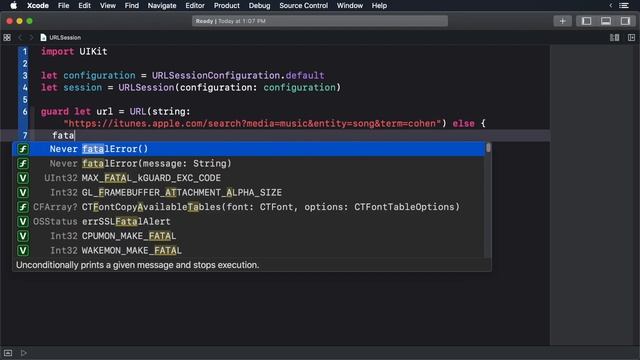Viewport: 640px width, 360px height.
Task: Show the debug area bottom-left icon
Action: [x=8, y=353]
